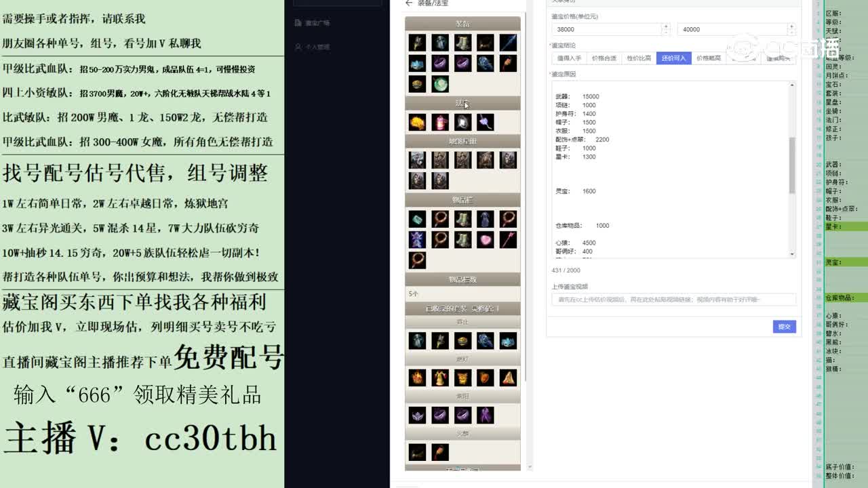Click the purple flower-mace treasure icon
This screenshot has width=868, height=488.
(x=486, y=122)
